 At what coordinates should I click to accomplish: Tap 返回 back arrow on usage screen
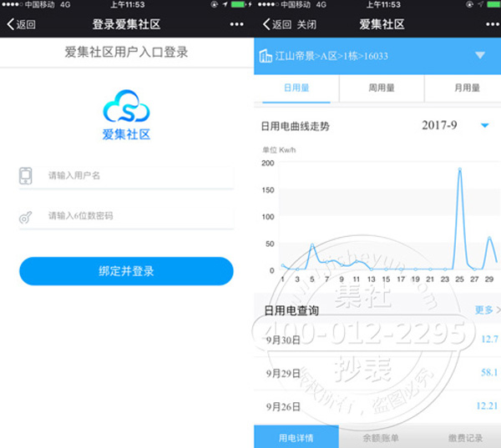(x=275, y=24)
